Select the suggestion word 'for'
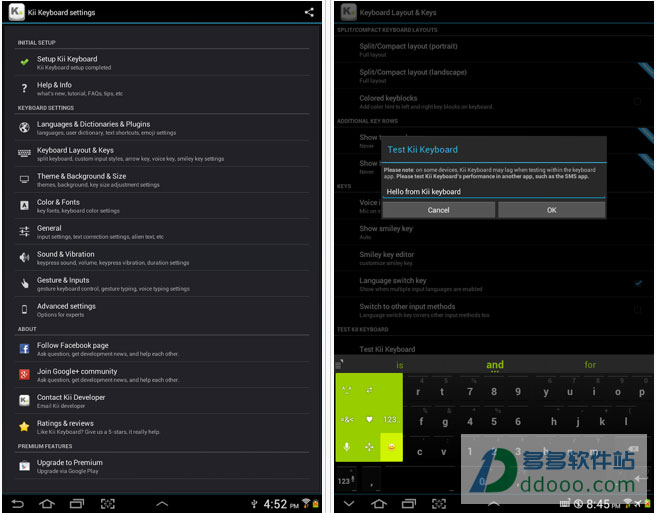The height and width of the screenshot is (513, 656). pos(590,364)
